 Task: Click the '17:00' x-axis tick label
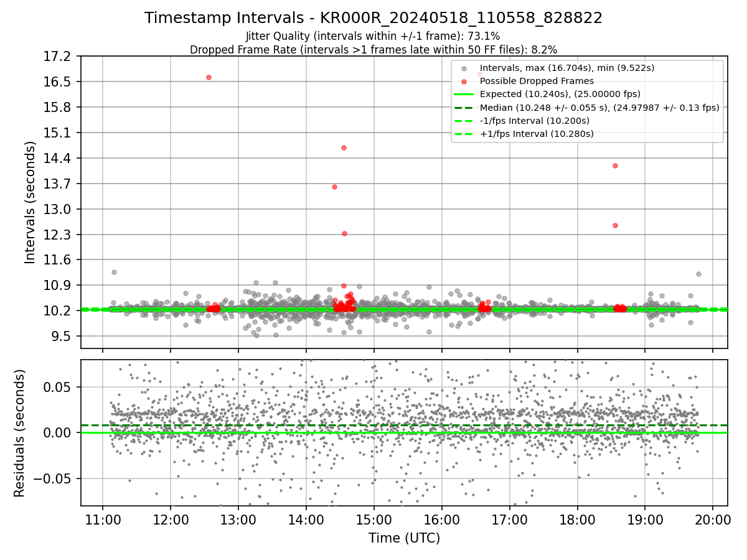coord(509,521)
